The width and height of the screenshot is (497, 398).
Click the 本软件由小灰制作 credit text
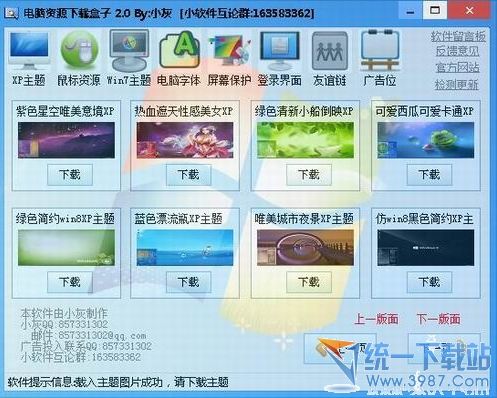pos(64,313)
